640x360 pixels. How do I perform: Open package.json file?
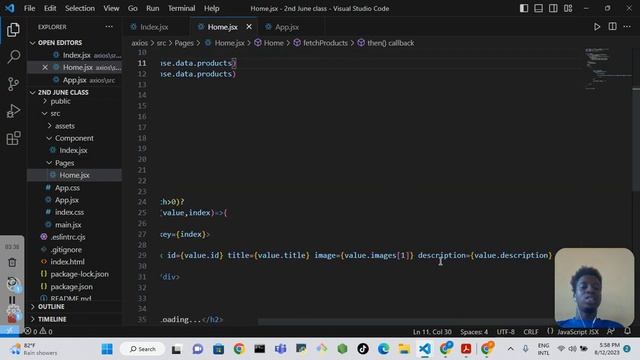71,287
